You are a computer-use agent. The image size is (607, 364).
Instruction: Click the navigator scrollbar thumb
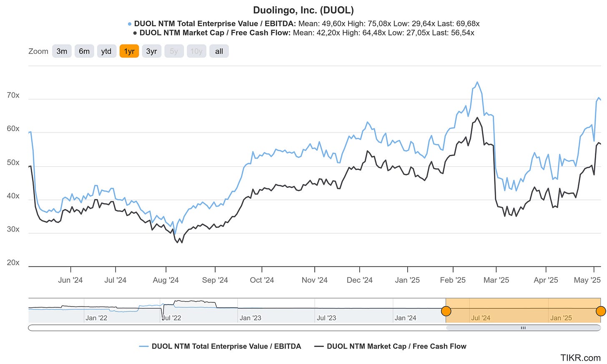point(523,328)
